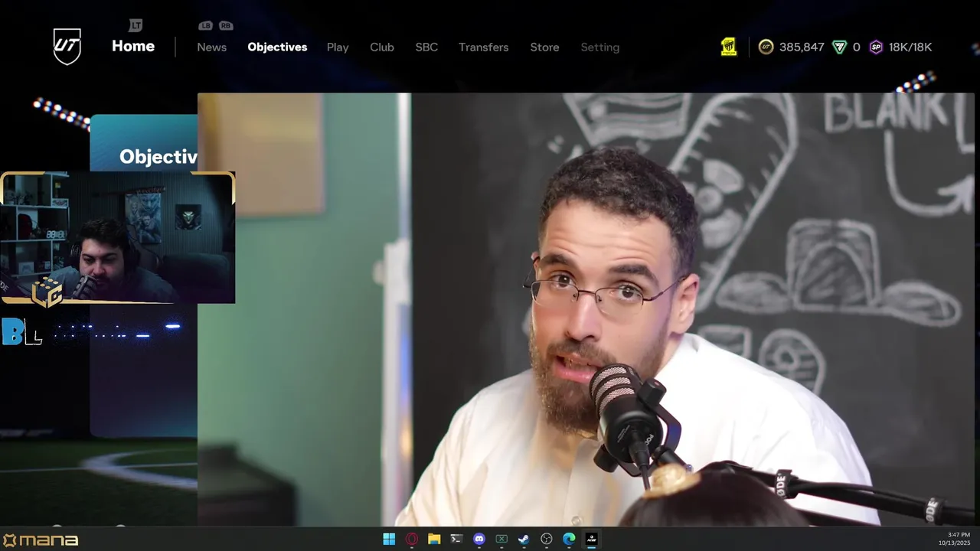This screenshot has width=980, height=551.
Task: Open the Xbox app from taskbar
Action: [501, 540]
